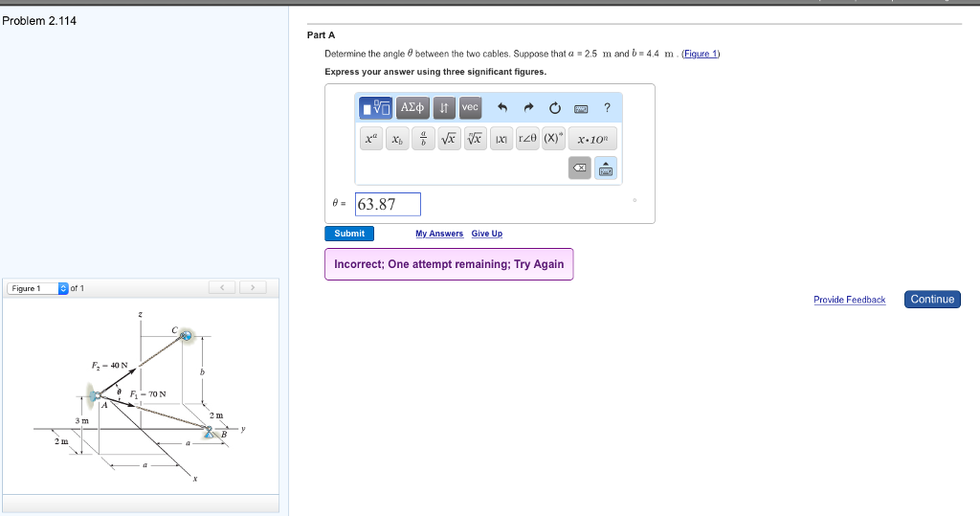
Task: Click Provide Feedback link
Action: [850, 300]
